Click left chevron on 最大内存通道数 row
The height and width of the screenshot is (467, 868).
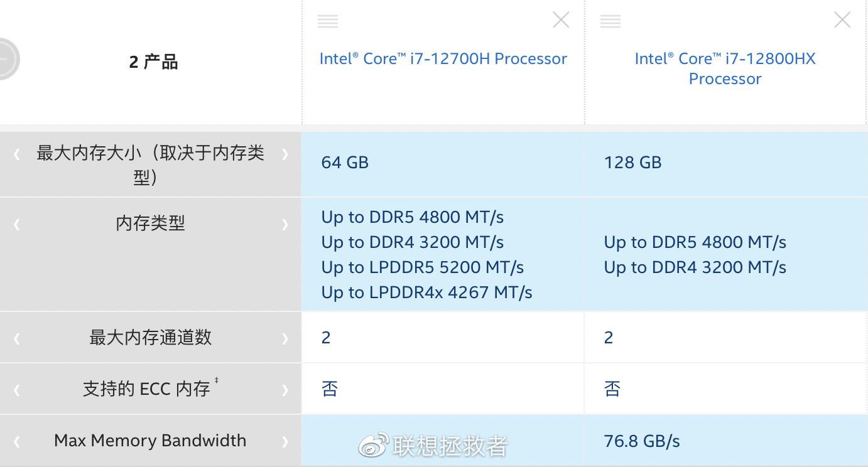point(17,338)
